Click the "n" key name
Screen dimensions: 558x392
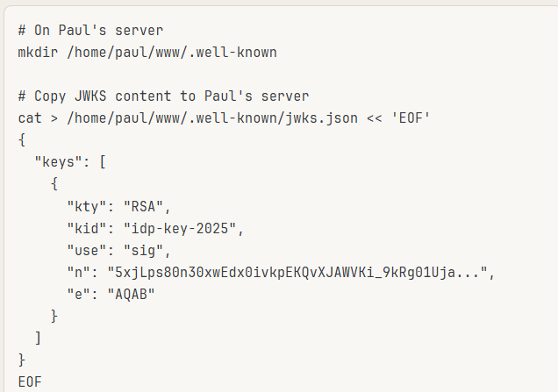point(79,272)
